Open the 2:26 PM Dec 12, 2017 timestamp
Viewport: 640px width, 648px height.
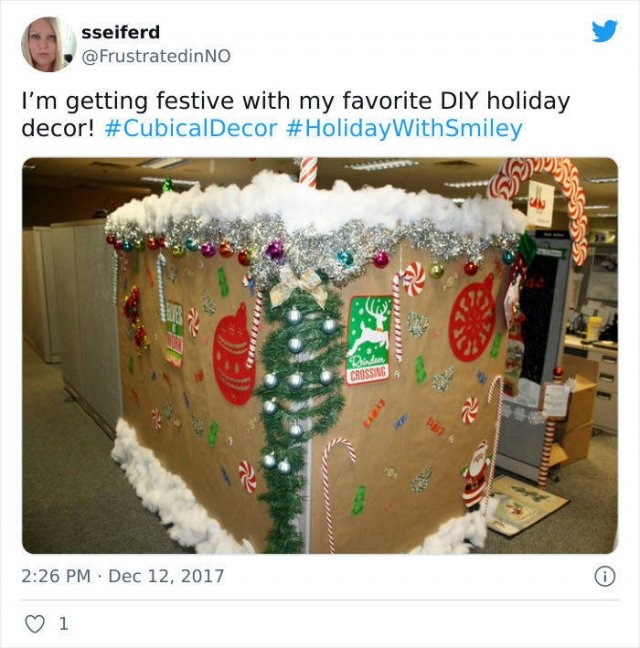click(x=123, y=576)
